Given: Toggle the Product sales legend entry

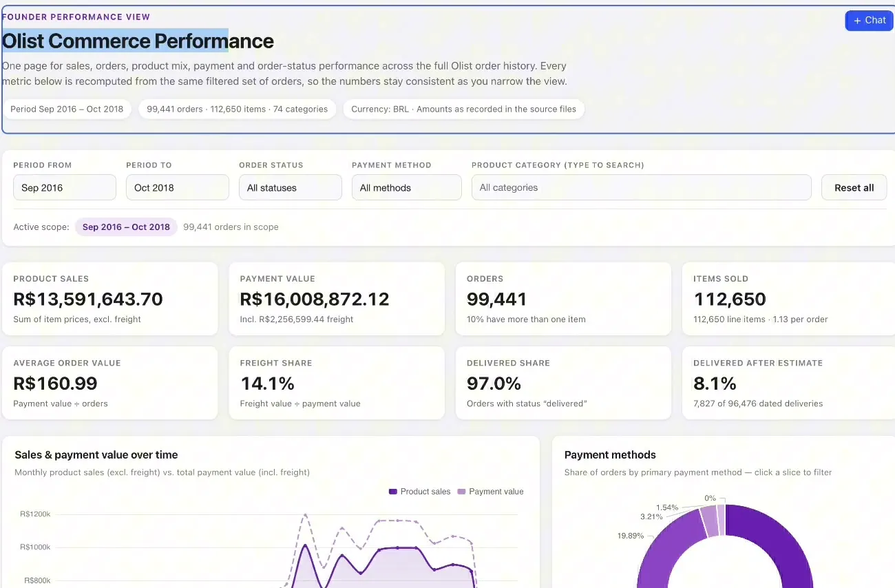Looking at the screenshot, I should [419, 492].
